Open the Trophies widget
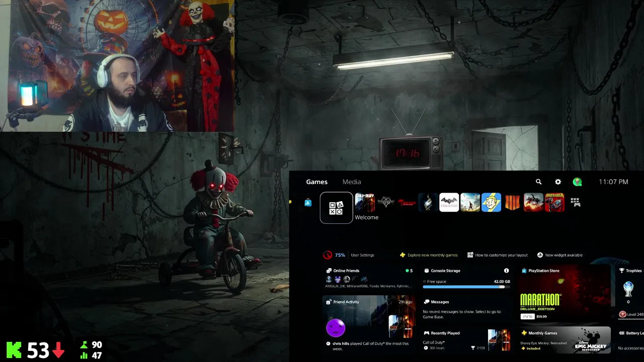 [630, 294]
